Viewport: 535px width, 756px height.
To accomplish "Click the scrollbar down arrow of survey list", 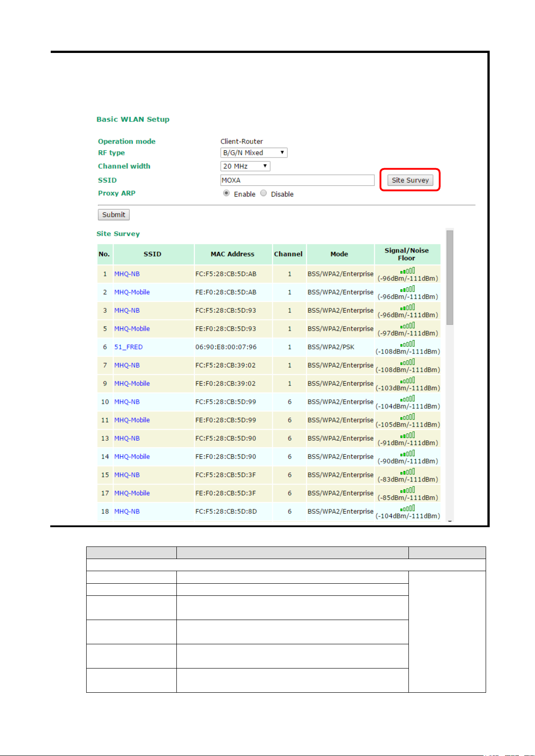I will [450, 520].
